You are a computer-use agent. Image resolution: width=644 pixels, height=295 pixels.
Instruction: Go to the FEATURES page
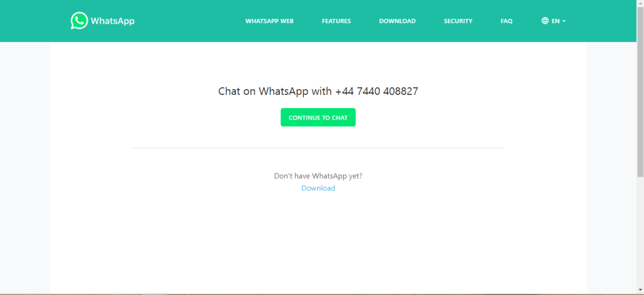coord(336,21)
